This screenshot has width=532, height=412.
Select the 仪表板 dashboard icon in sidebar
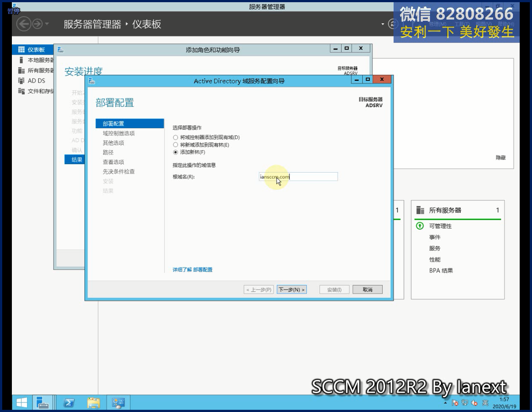(x=21, y=50)
